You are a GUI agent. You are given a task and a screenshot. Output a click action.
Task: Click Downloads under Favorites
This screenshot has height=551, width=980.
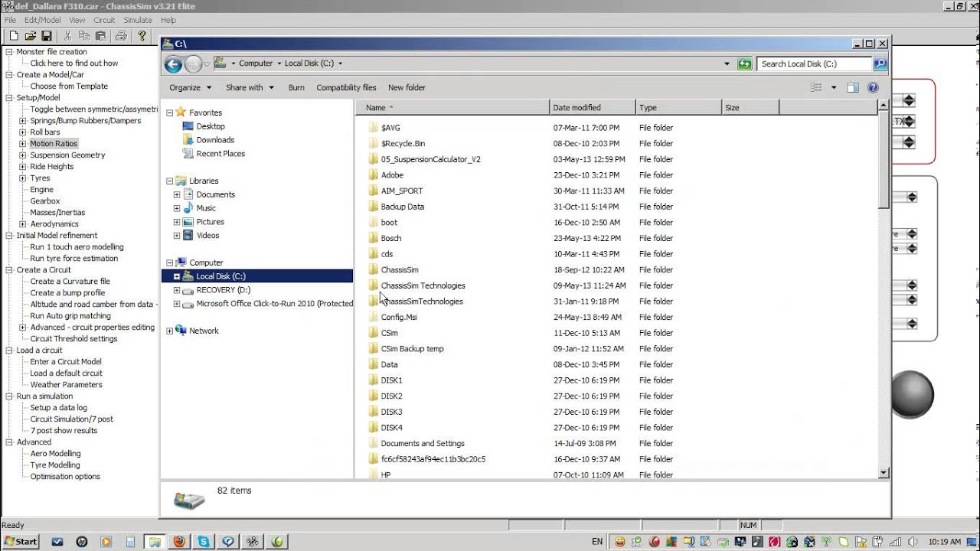coord(215,140)
